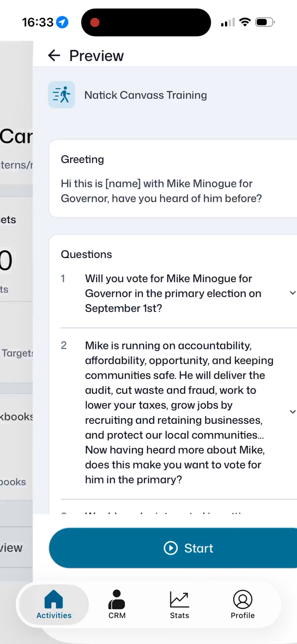297x644 pixels.
Task: Expand question 1 about voting for Mike Minogue
Action: tap(293, 293)
